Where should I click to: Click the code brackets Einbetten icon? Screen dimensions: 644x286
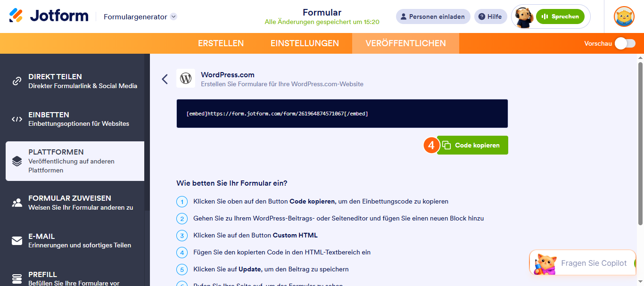[x=17, y=119]
